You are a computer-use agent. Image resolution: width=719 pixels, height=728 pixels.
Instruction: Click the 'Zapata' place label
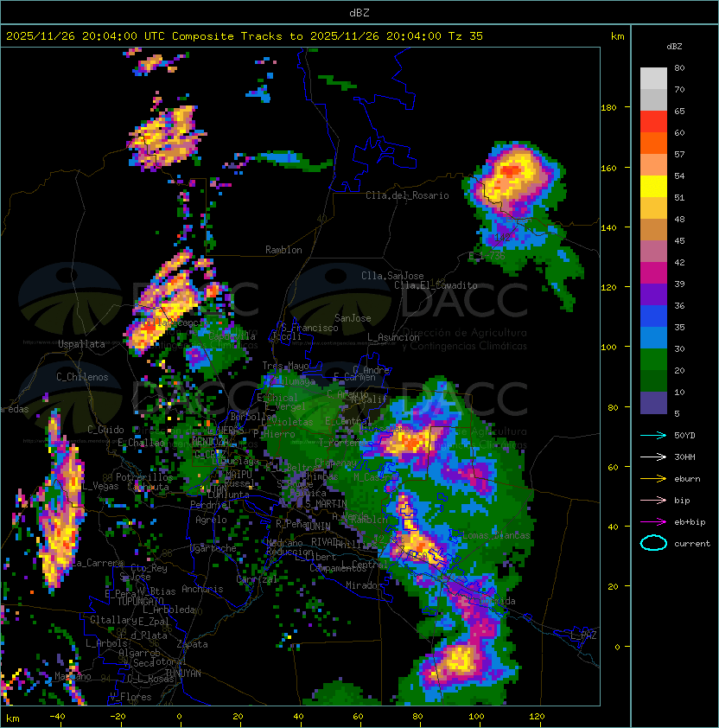(192, 644)
